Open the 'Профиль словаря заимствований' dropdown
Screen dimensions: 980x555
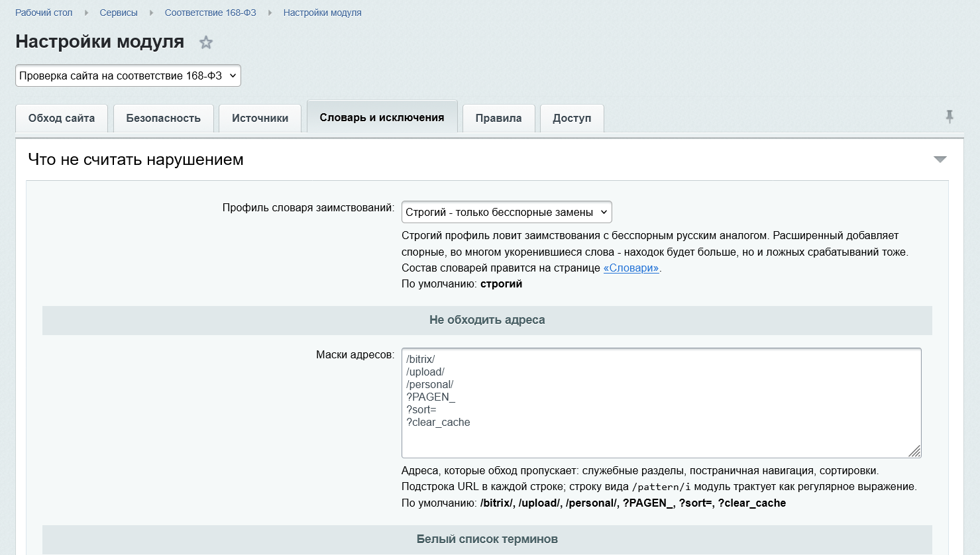pos(507,212)
